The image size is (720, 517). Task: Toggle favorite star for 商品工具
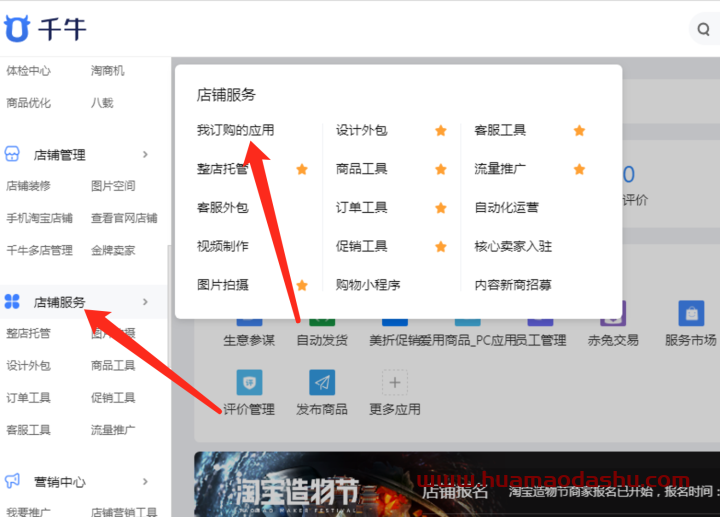(441, 169)
